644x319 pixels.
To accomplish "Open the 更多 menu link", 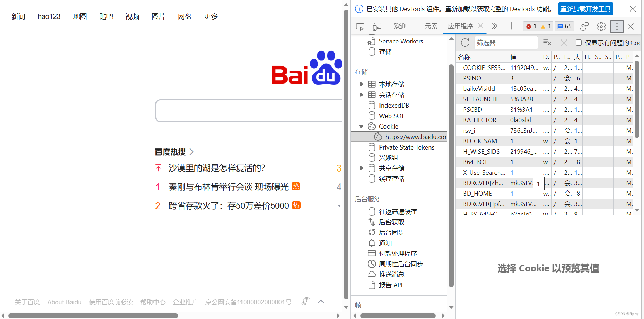I will coord(211,16).
